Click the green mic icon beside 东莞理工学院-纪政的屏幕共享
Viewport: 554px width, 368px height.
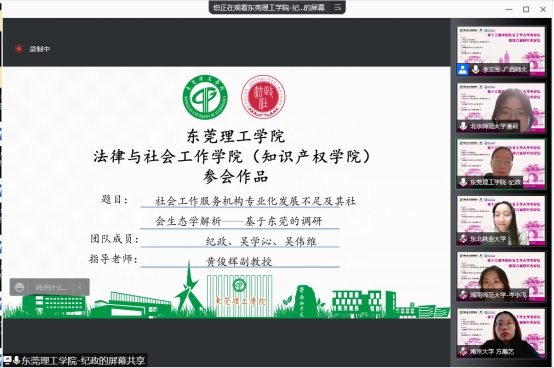coord(16,360)
